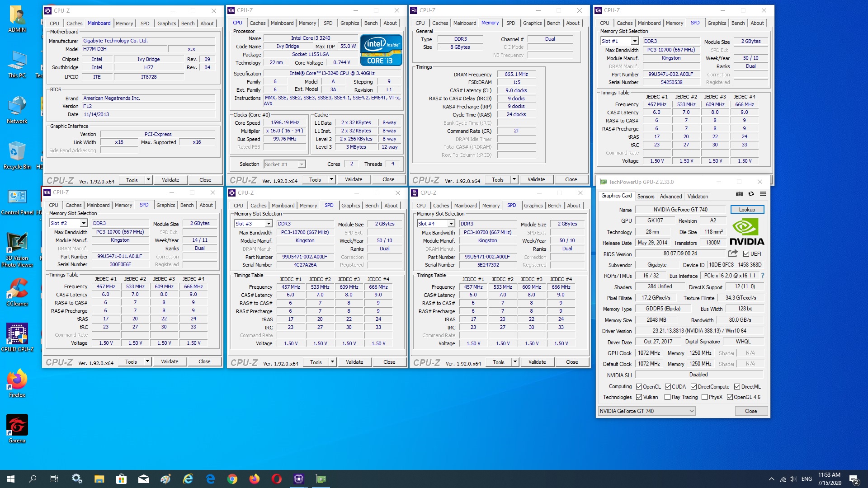Open the GPU-Z hamburger menu
This screenshot has width=868, height=488.
click(763, 194)
